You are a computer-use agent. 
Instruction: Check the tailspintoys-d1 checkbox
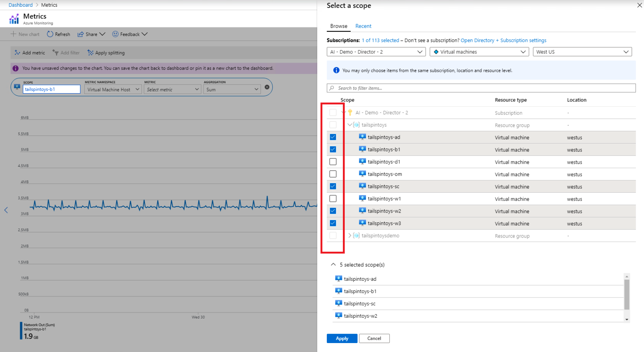click(x=333, y=161)
